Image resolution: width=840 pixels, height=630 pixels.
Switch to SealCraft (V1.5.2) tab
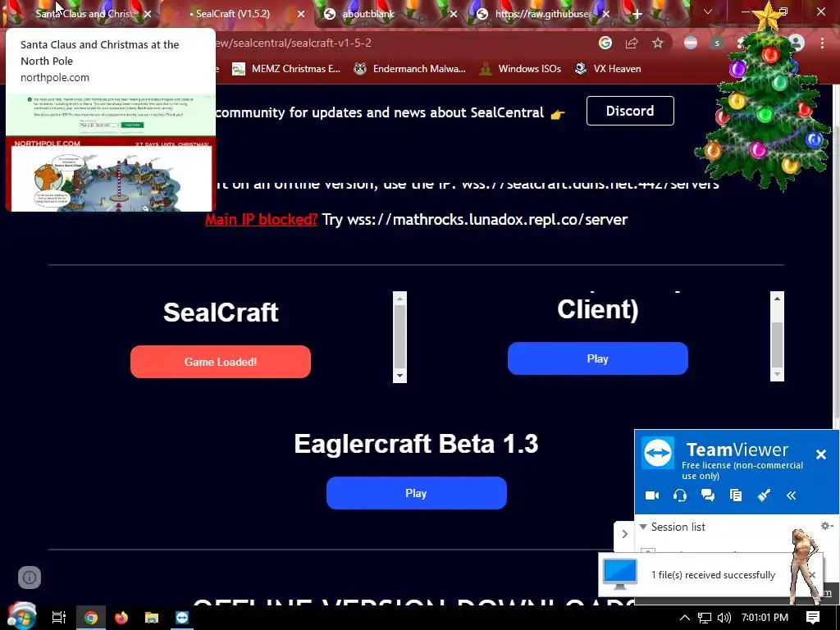232,14
